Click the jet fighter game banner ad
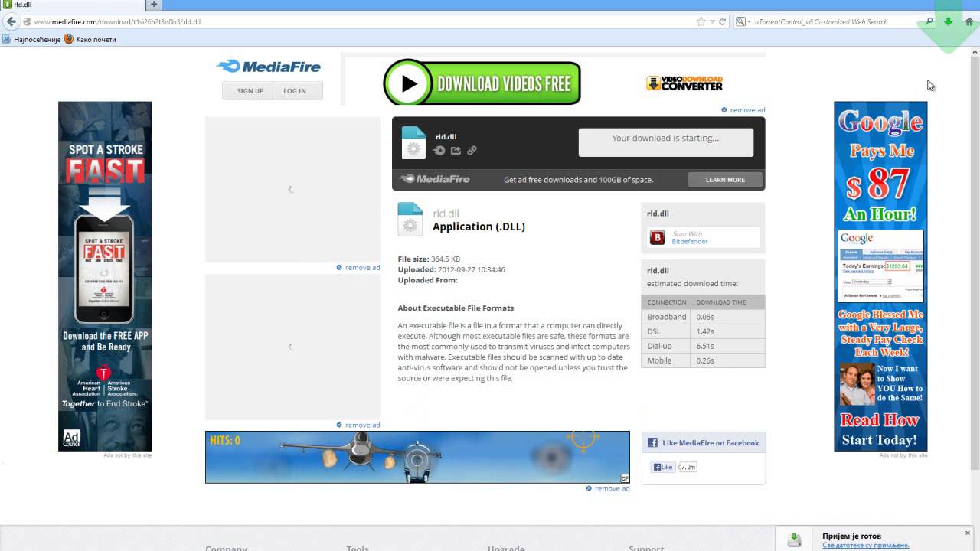The width and height of the screenshot is (980, 551). pyautogui.click(x=417, y=457)
